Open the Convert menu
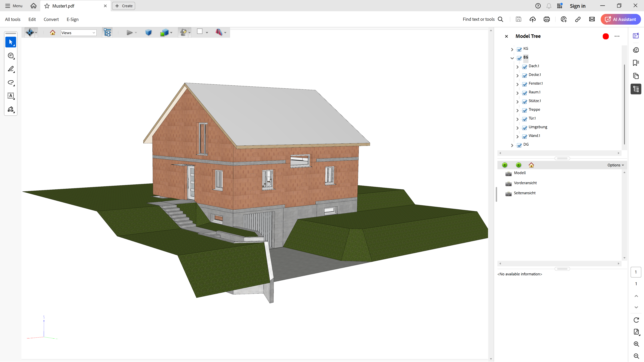The height and width of the screenshot is (362, 644). pyautogui.click(x=51, y=19)
